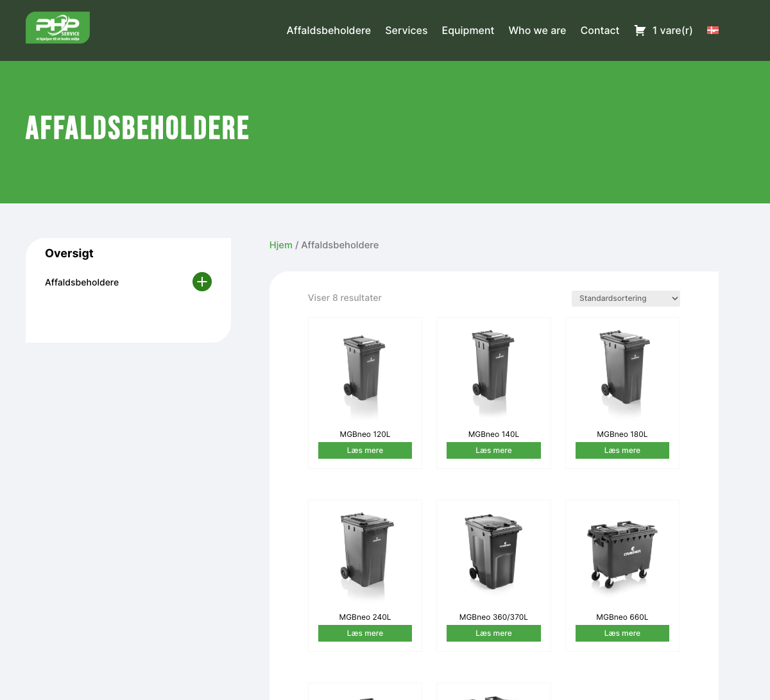Go to Services menu item
This screenshot has width=770, height=700.
pos(406,30)
